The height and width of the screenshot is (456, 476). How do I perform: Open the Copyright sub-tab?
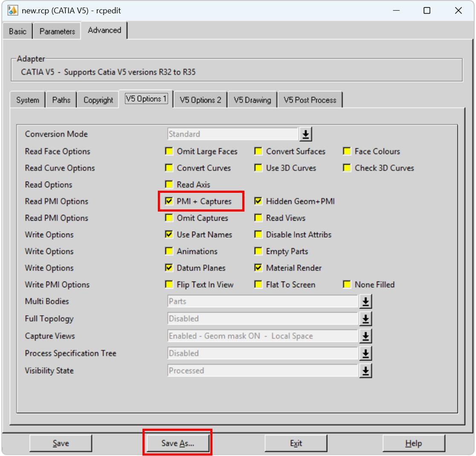click(98, 100)
